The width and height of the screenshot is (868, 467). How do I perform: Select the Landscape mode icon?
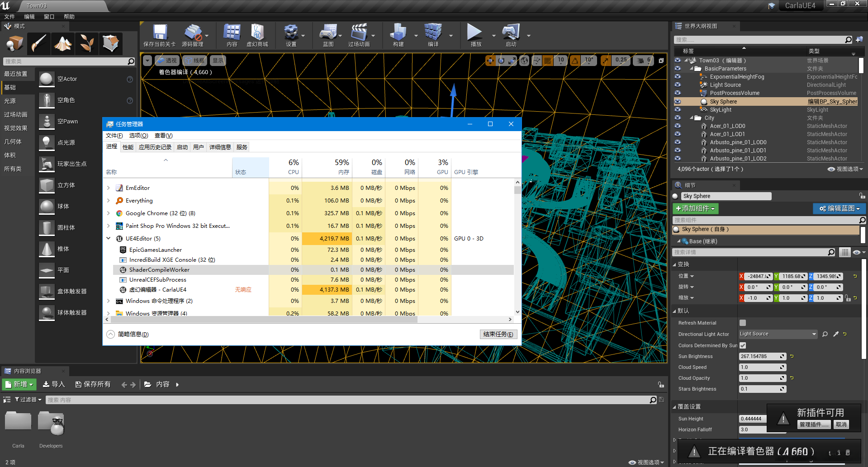(63, 43)
